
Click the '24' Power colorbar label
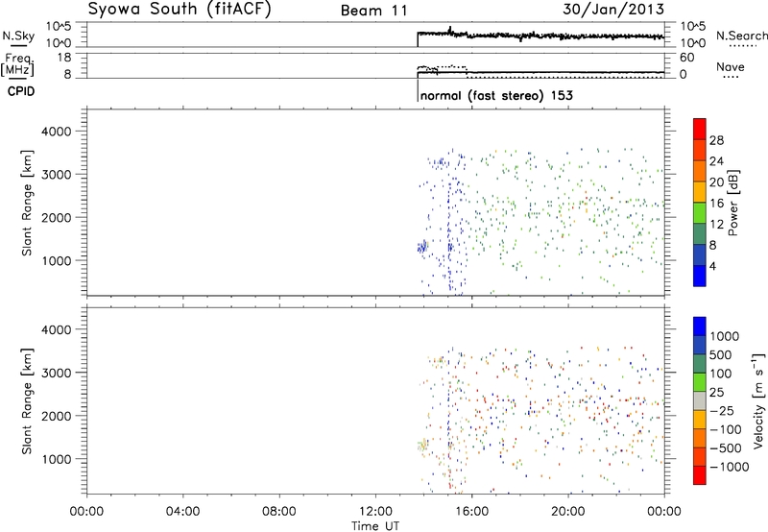point(716,161)
